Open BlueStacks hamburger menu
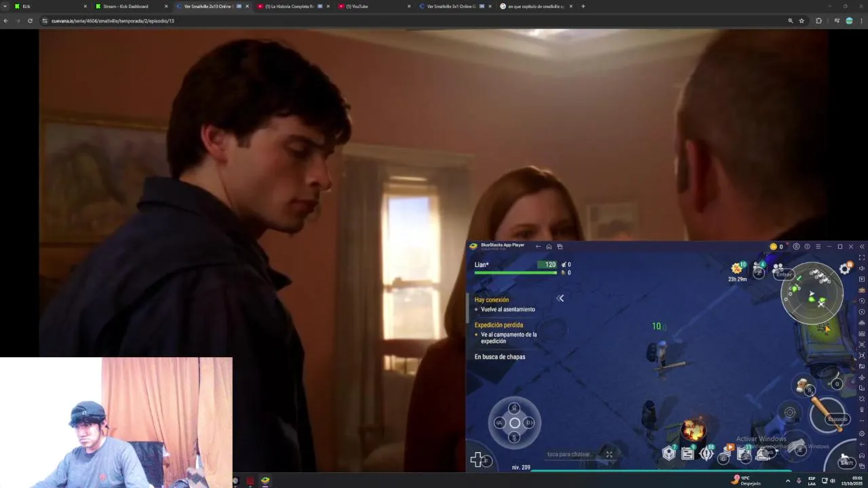Screen dimensions: 868x488 click(818, 247)
